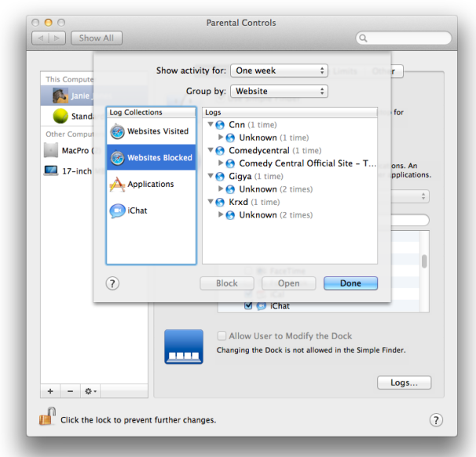
Task: Click the globe icon beside Gigya
Action: point(220,177)
